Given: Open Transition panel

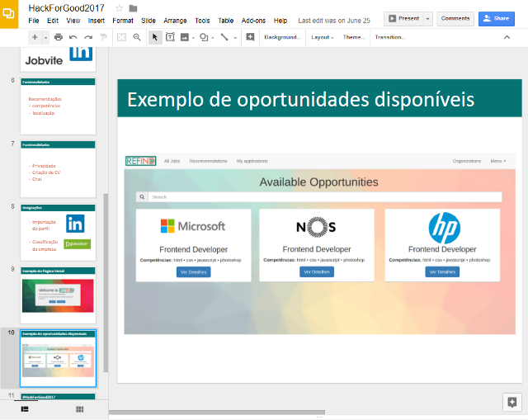Looking at the screenshot, I should click(x=390, y=37).
